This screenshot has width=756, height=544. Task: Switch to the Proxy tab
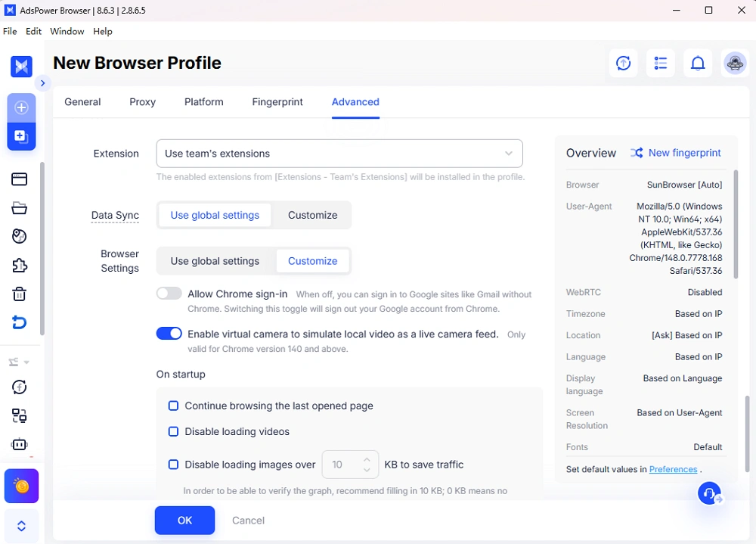pyautogui.click(x=142, y=102)
